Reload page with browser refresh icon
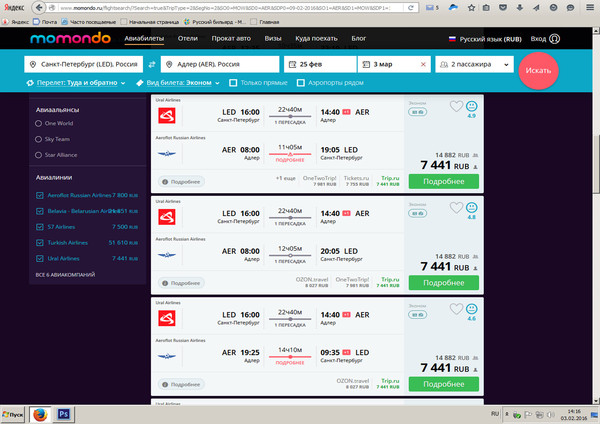600x424 pixels. point(411,8)
